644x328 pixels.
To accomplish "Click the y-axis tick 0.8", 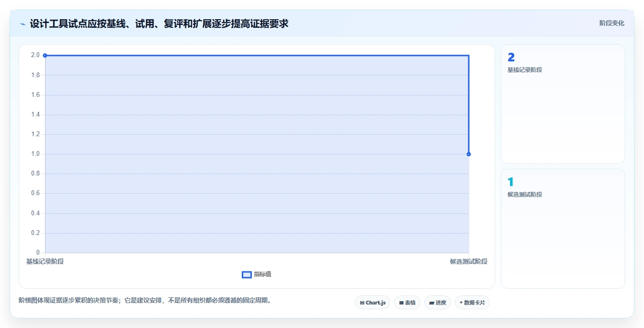I will (35, 174).
